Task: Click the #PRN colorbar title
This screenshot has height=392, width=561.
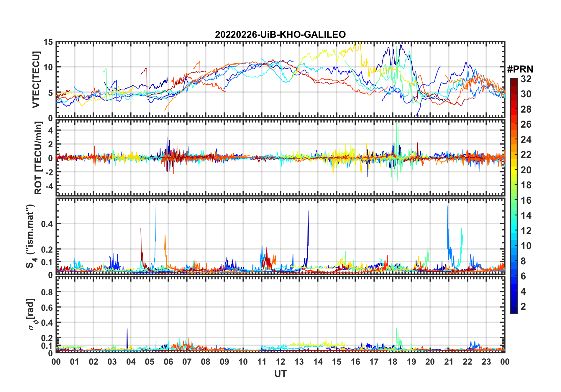Action: click(x=520, y=69)
